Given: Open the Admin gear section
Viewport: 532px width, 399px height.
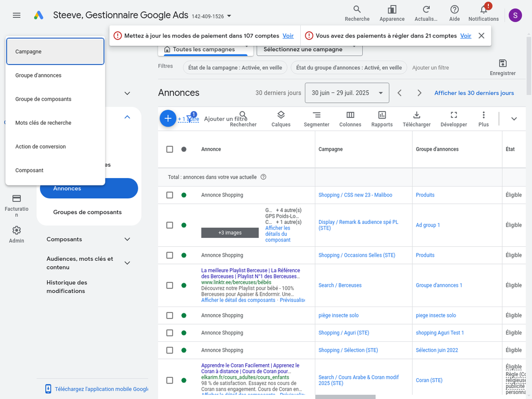Looking at the screenshot, I should pyautogui.click(x=16, y=235).
